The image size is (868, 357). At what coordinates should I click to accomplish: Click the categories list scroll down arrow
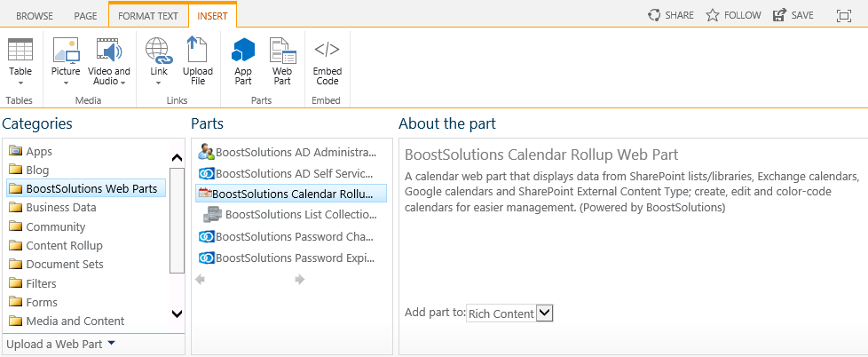coord(178,313)
